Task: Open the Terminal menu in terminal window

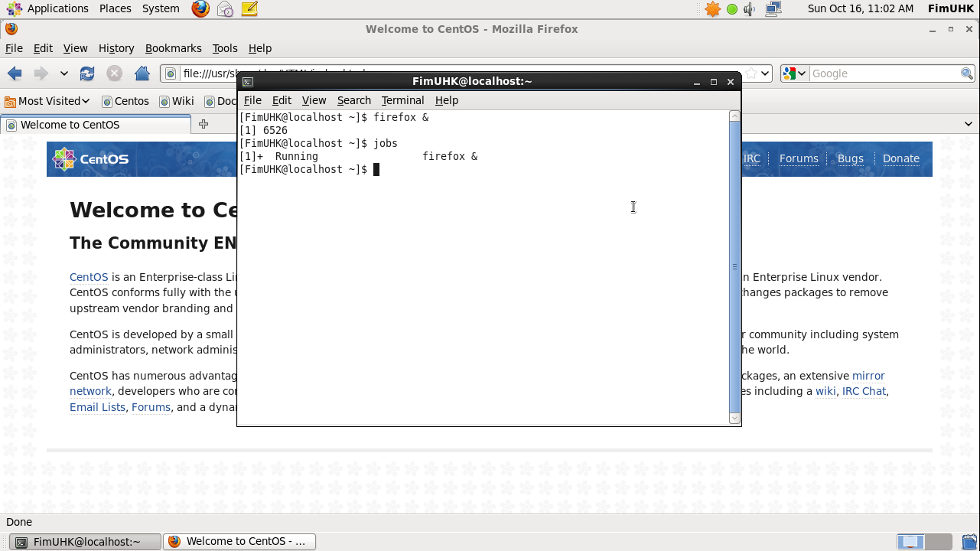Action: (x=402, y=100)
